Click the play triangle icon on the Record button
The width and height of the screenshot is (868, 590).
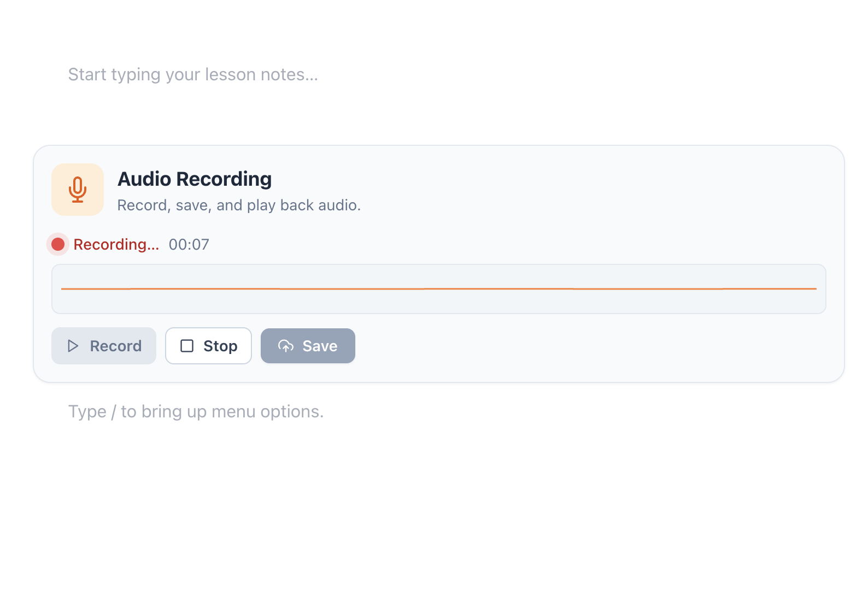73,346
